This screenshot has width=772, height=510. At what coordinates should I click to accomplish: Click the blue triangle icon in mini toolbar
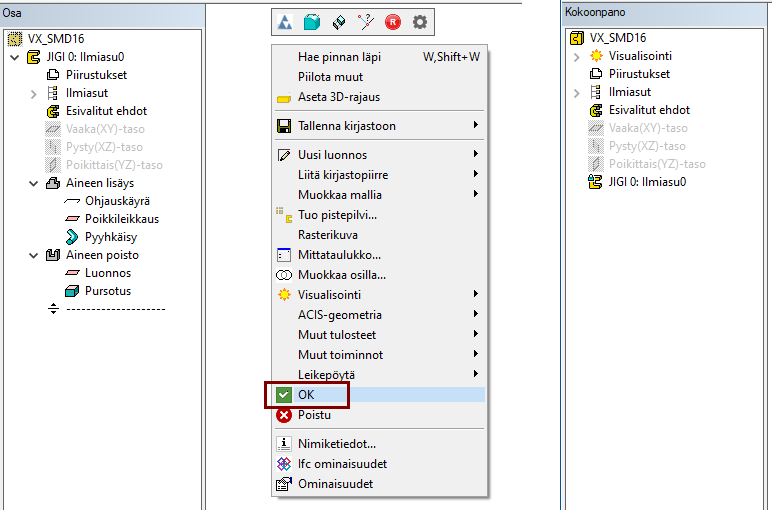[x=285, y=22]
